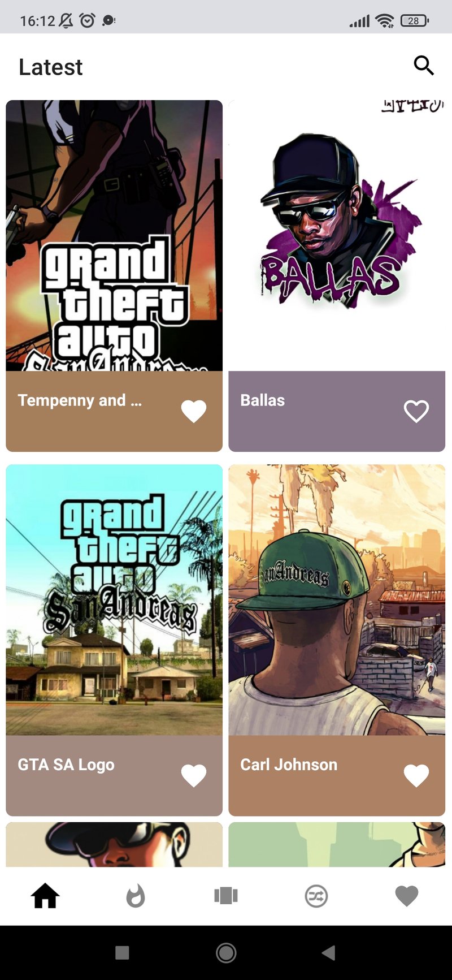Open the favorites heart tab

(x=407, y=896)
